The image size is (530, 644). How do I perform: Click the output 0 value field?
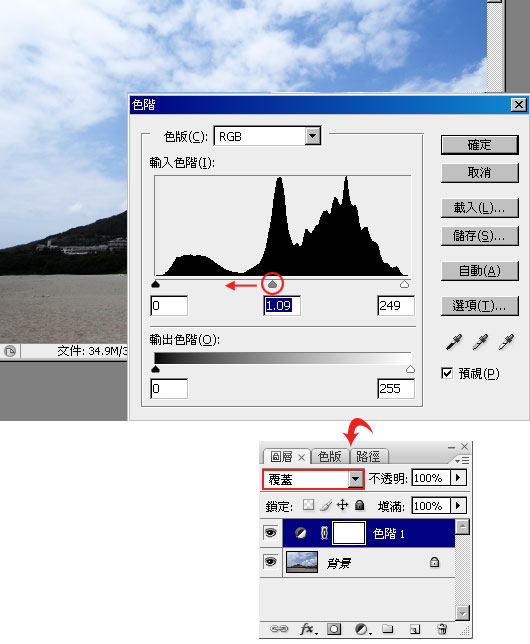pyautogui.click(x=169, y=389)
